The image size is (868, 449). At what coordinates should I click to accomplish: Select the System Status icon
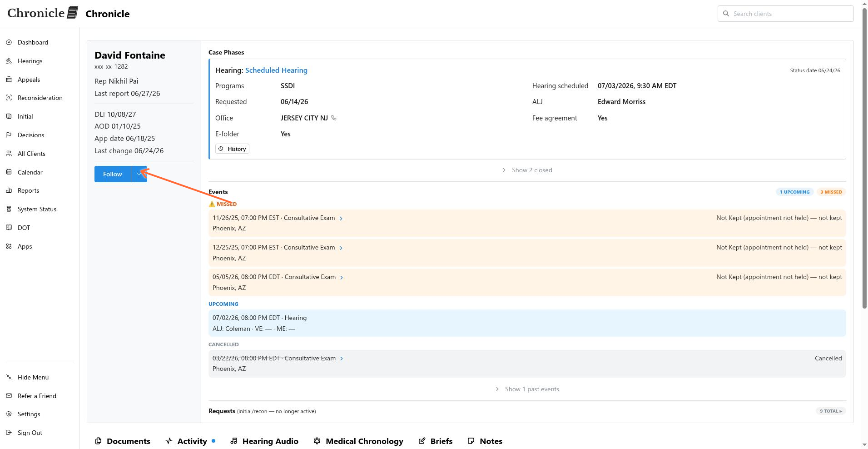9,209
